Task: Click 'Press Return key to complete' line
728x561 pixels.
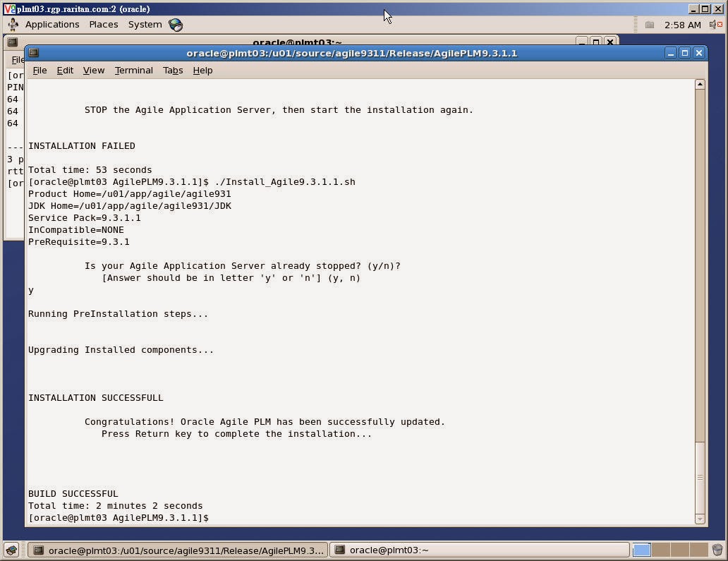Action: coord(237,434)
